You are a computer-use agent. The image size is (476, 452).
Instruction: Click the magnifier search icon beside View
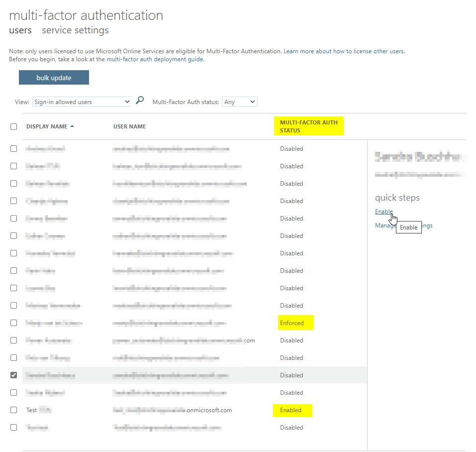(140, 100)
